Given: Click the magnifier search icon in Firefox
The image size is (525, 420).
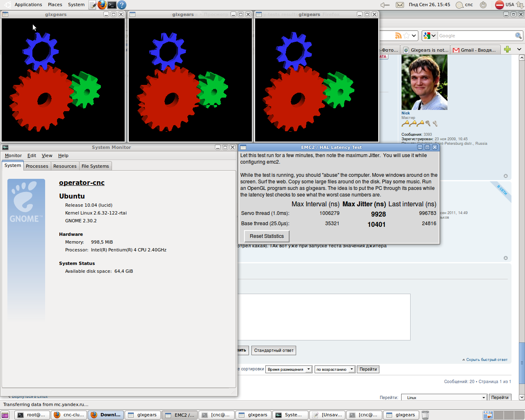Looking at the screenshot, I should click(518, 36).
